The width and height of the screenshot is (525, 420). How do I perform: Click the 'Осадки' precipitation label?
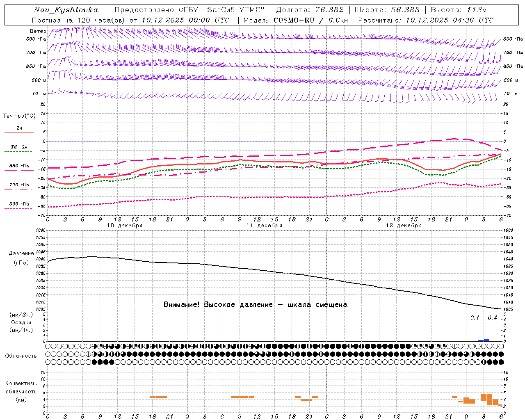(21, 323)
